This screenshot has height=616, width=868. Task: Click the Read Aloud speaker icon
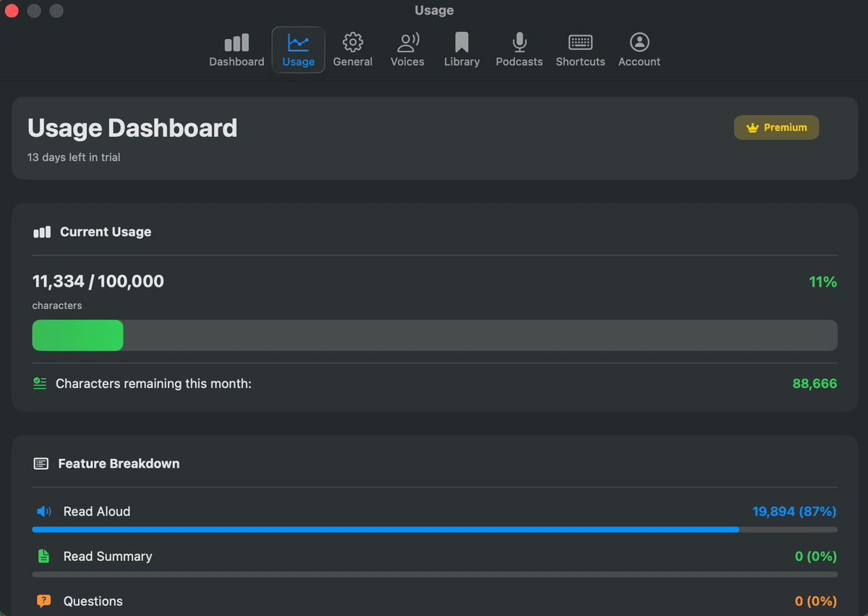[x=43, y=511]
